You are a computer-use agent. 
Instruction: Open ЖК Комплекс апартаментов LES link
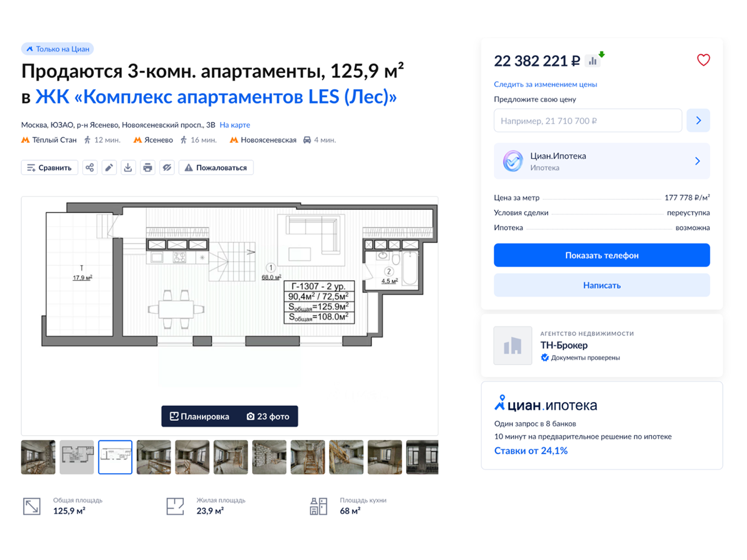(x=216, y=97)
